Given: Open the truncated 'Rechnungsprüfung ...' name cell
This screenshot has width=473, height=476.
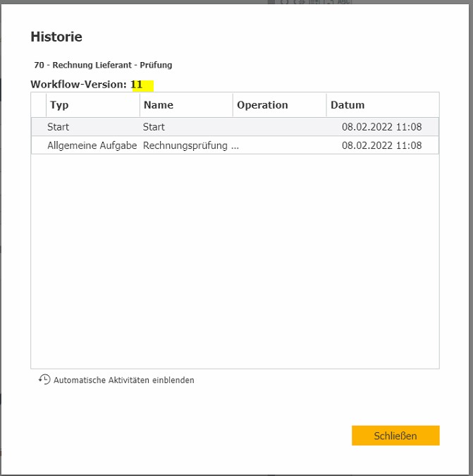Looking at the screenshot, I should click(190, 145).
